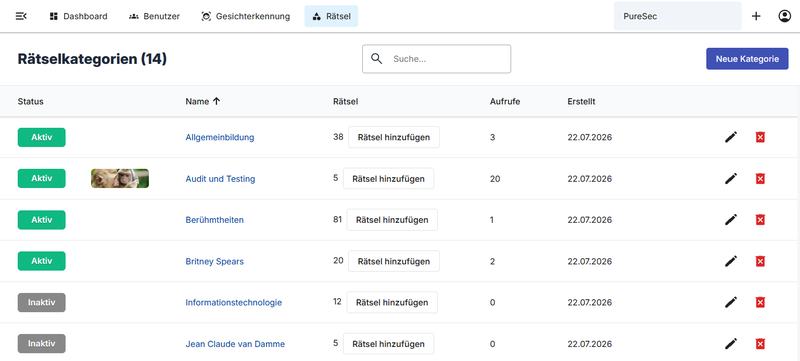This screenshot has width=800, height=361.
Task: Edit the Allgemeinbildung category with pencil icon
Action: pyautogui.click(x=731, y=137)
